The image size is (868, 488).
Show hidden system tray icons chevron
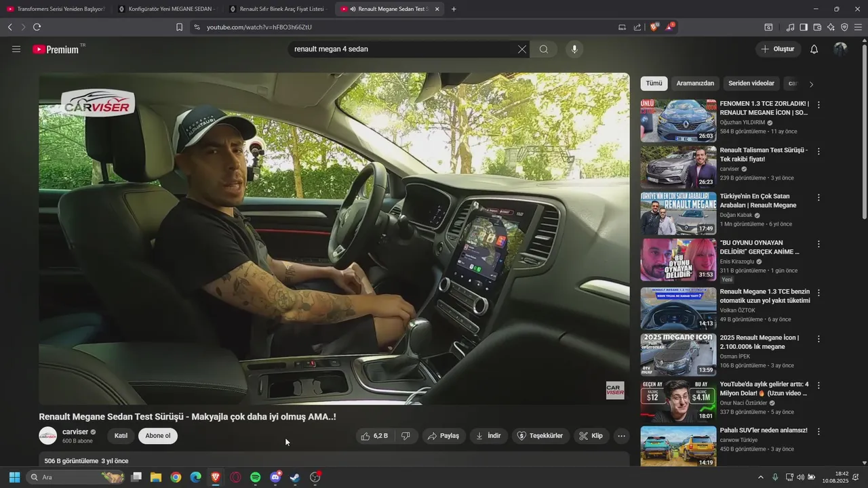coord(760,477)
